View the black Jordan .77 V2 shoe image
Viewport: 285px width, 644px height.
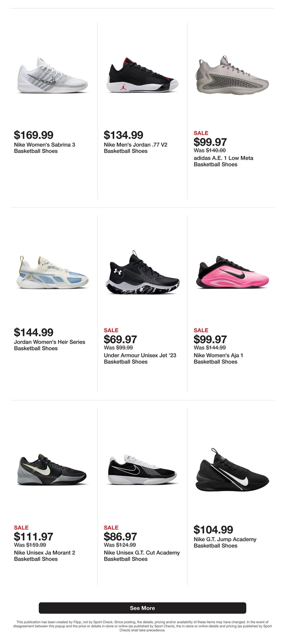142,75
